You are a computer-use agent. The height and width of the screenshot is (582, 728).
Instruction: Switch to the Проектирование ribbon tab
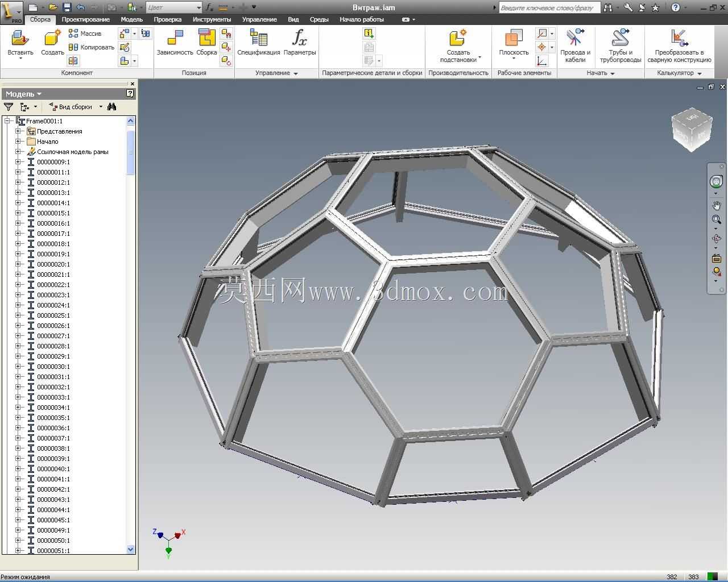point(85,19)
